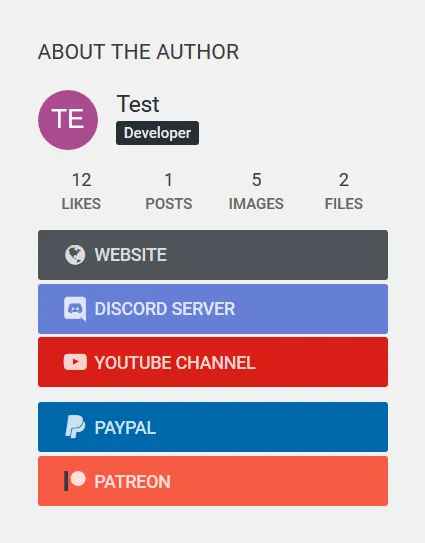This screenshot has height=543, width=425.
Task: Click the PayPal logo icon
Action: (x=75, y=427)
